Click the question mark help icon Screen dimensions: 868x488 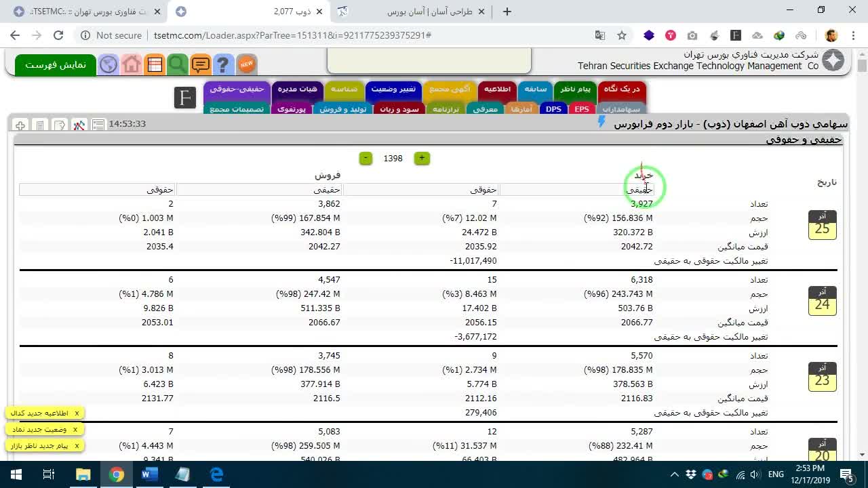click(x=223, y=65)
